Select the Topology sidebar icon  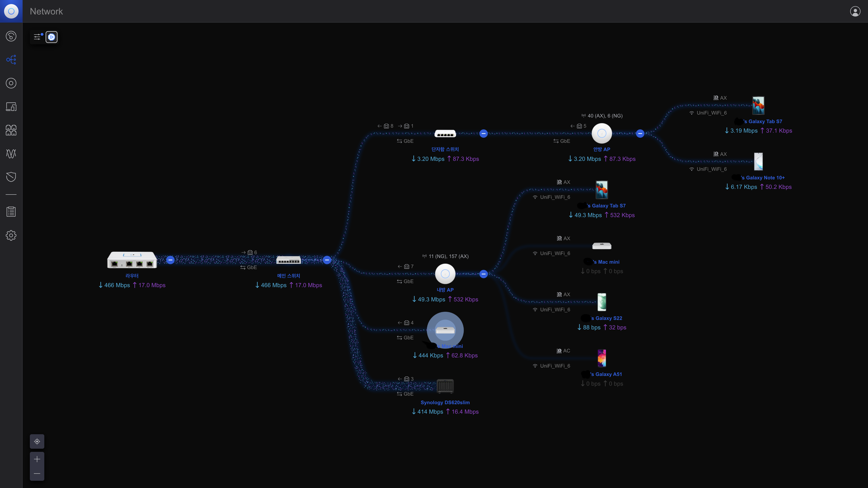point(11,60)
